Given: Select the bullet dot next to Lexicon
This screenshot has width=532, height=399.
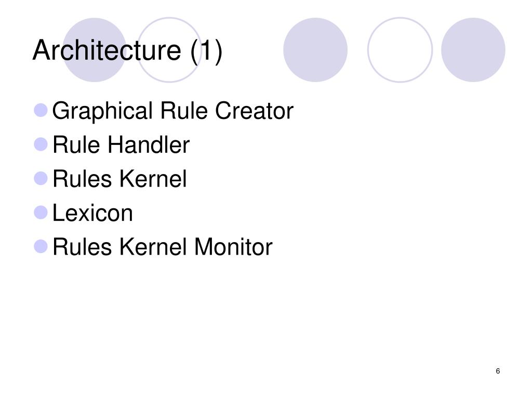Looking at the screenshot, I should coord(41,212).
